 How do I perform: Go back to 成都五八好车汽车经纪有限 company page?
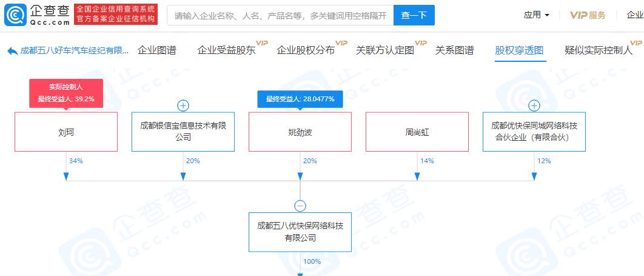tap(74, 51)
